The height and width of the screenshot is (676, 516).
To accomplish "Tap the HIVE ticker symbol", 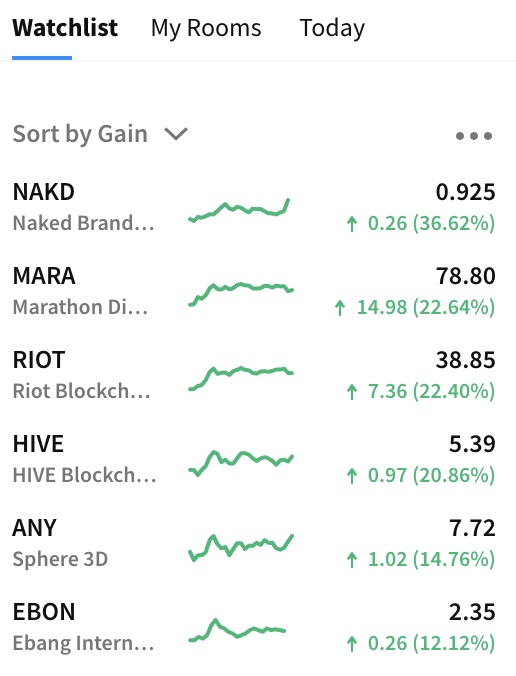I will click(x=38, y=444).
